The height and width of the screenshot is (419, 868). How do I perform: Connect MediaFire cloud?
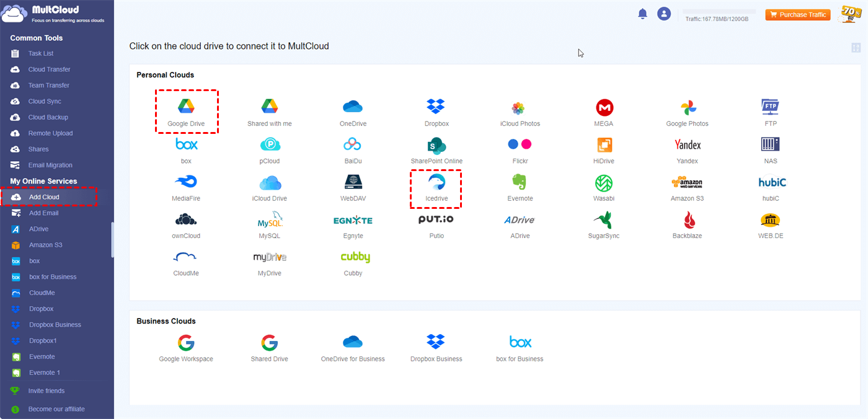[x=186, y=188]
